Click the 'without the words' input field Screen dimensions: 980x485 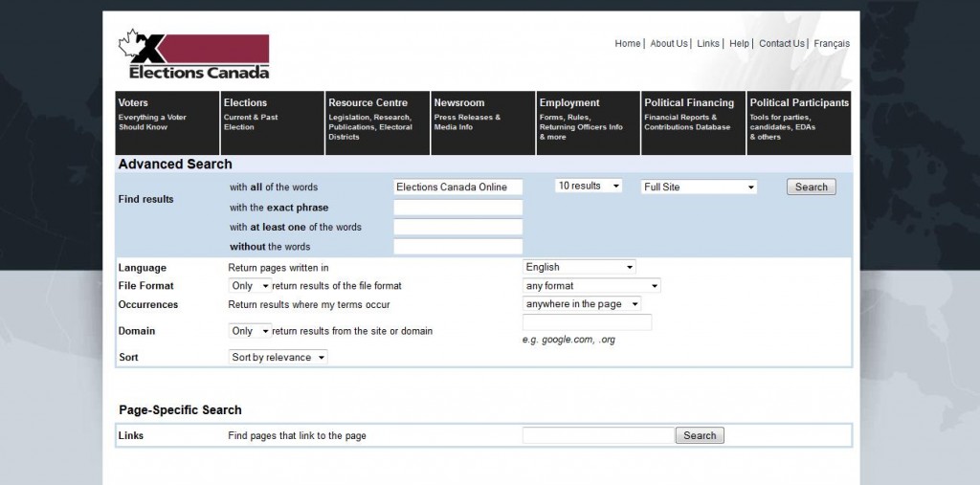click(458, 246)
